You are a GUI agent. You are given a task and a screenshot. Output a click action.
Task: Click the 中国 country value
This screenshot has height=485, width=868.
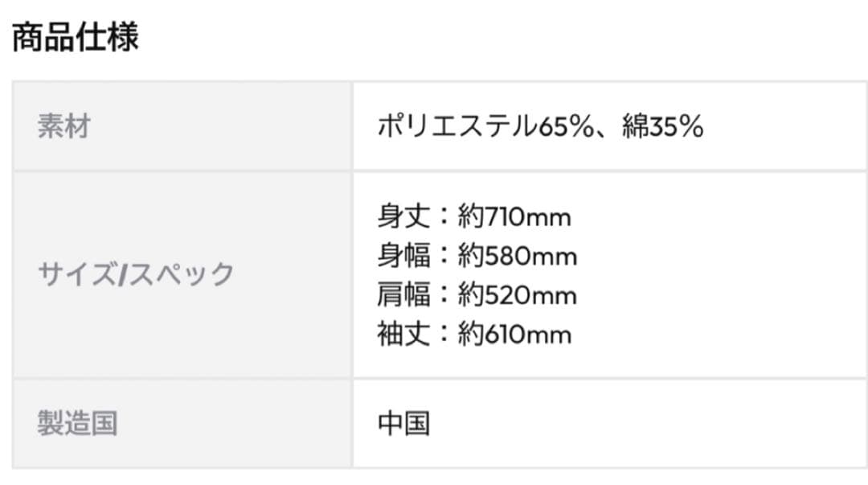(404, 423)
